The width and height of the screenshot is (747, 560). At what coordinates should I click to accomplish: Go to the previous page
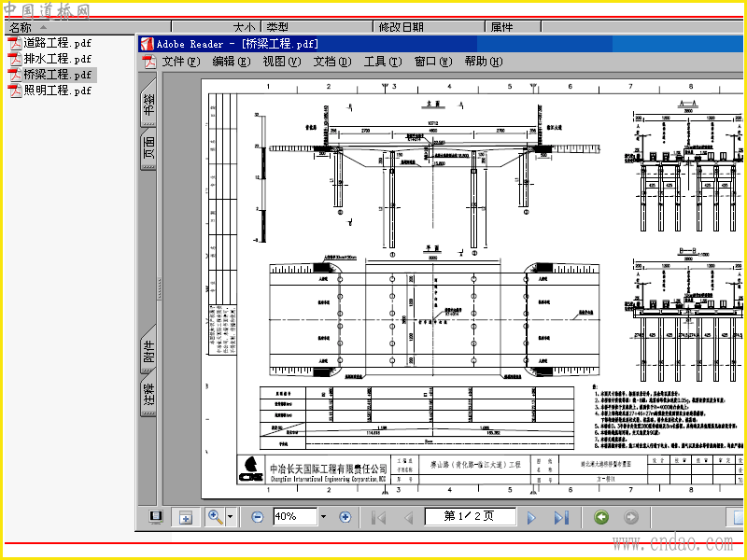[408, 517]
